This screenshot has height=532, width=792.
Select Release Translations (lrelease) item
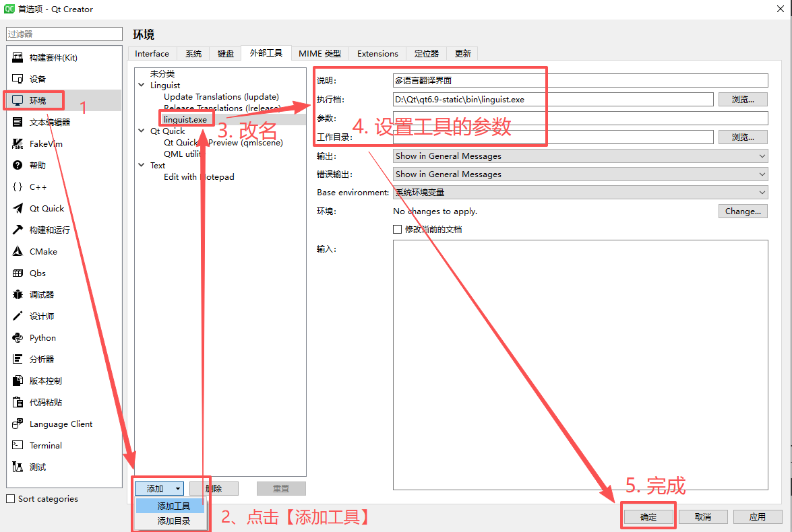pyautogui.click(x=222, y=108)
